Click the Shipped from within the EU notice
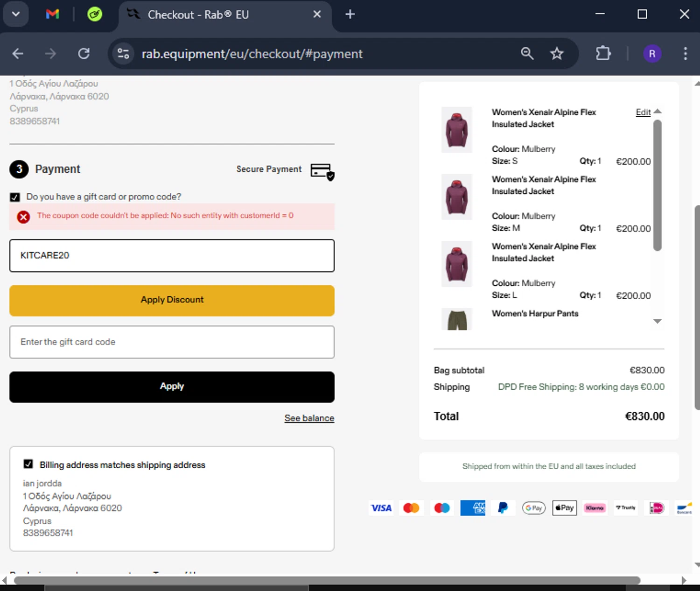Image resolution: width=700 pixels, height=591 pixels. (549, 466)
